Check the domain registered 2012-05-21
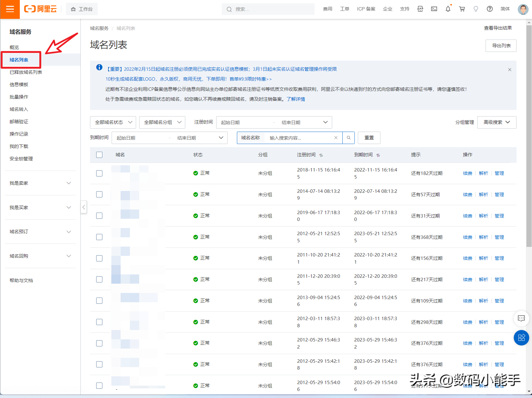This screenshot has width=532, height=398. (x=99, y=237)
